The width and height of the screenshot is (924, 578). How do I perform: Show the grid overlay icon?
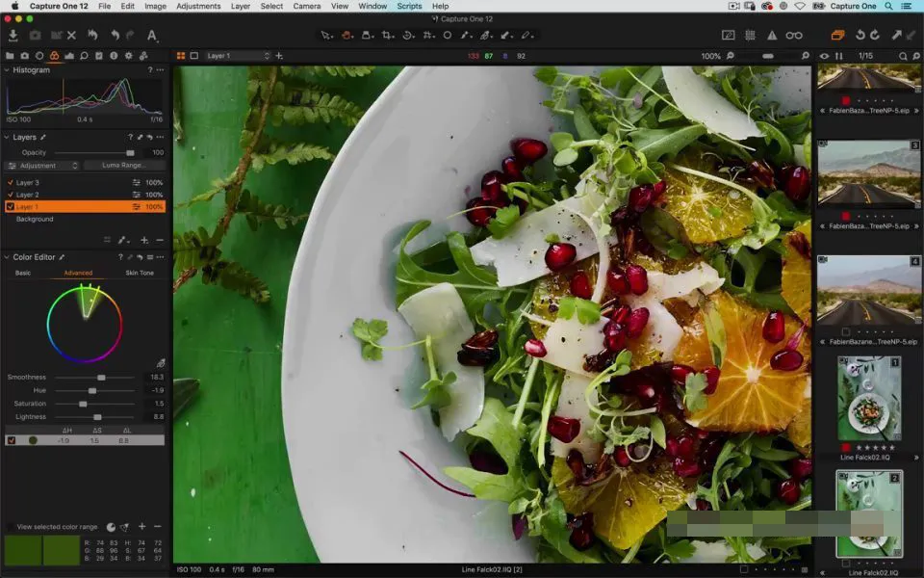(750, 36)
